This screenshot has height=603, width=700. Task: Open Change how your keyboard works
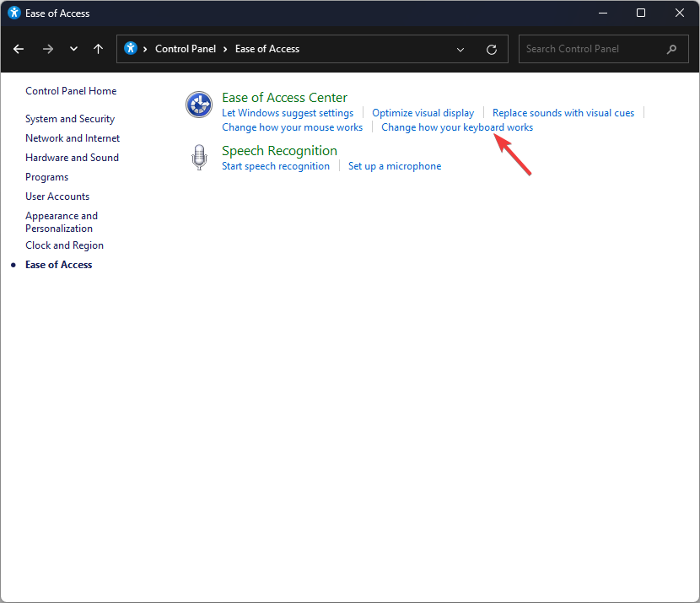click(x=457, y=127)
